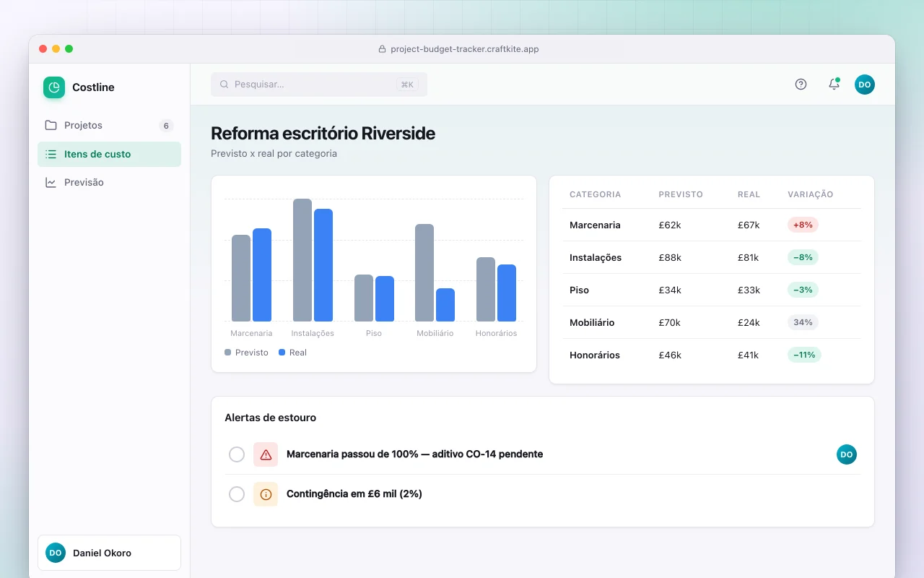Viewport: 924px width, 578px height.
Task: Click the £88k Previsto value
Action: click(670, 257)
